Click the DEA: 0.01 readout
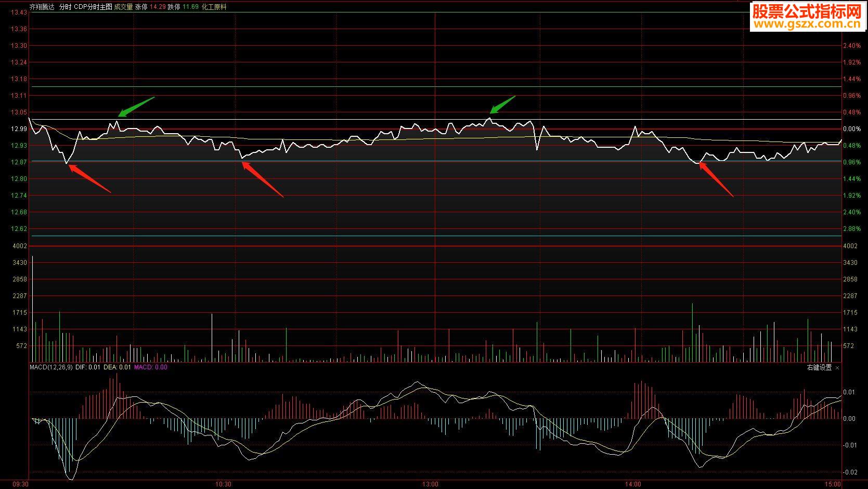The width and height of the screenshot is (868, 489). tap(118, 367)
